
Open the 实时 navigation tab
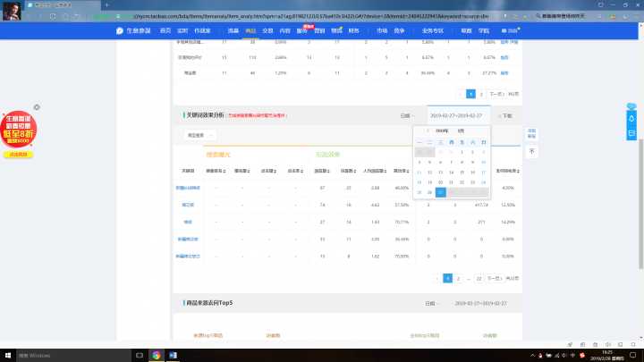click(x=182, y=30)
